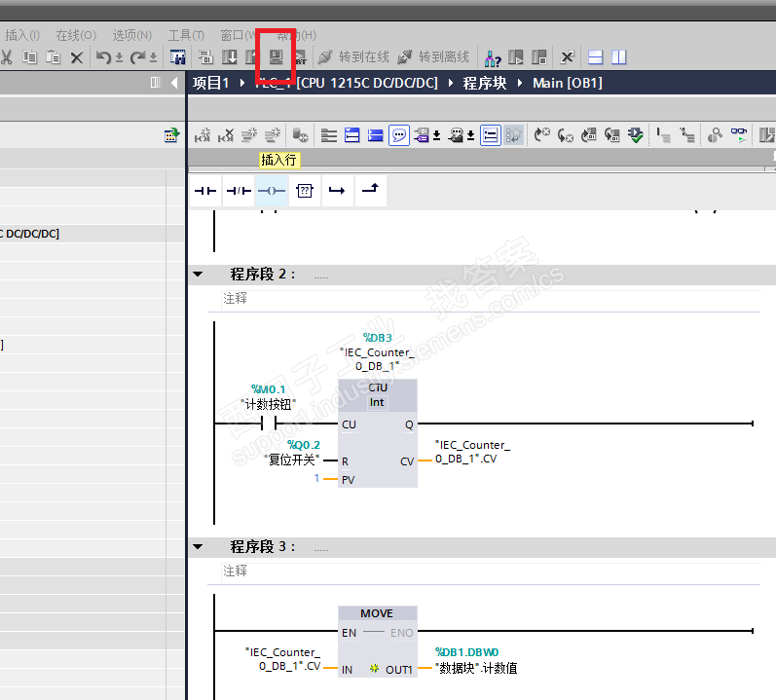Click the Start CPU icon
Viewport: 776px width, 700px height.
coord(516,57)
